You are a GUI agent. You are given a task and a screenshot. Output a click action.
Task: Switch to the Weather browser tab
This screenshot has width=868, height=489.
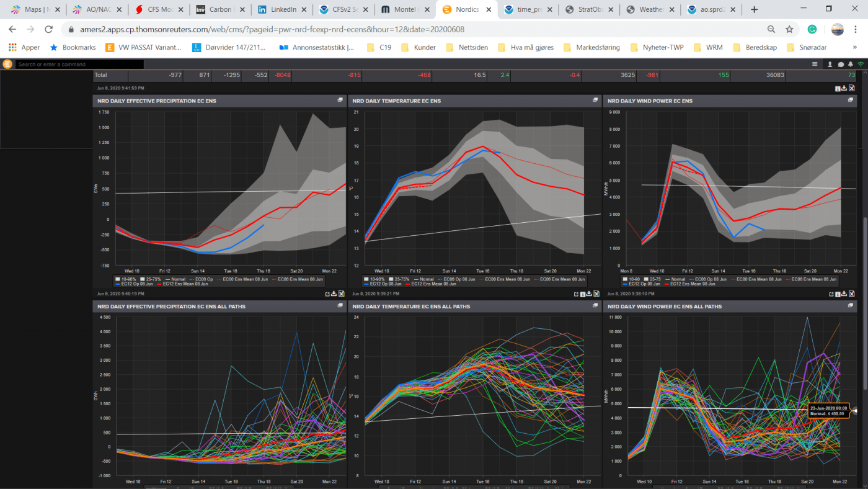651,9
